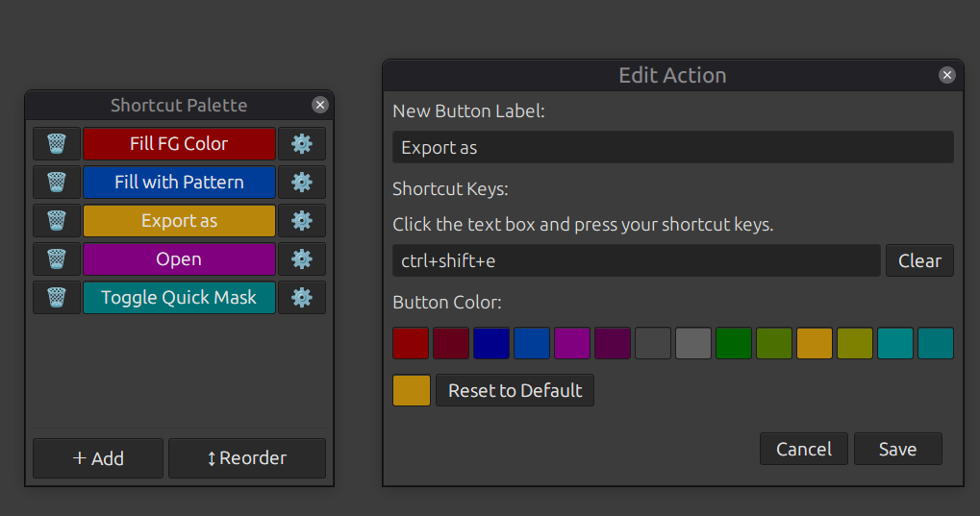Screen dimensions: 980x516
Task: Click gear icon for Toggle Quick Mask
Action: pyautogui.click(x=302, y=298)
